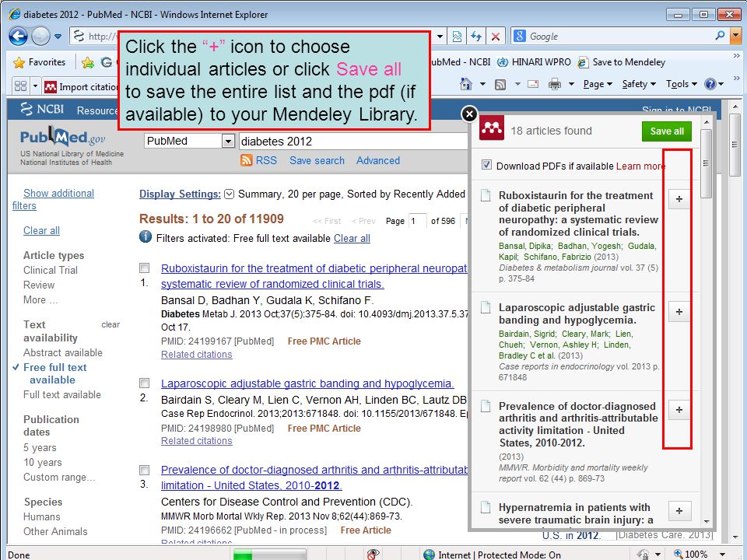This screenshot has height=560, width=747.
Task: Click the Read mail icon in command bar
Action: pos(533,84)
